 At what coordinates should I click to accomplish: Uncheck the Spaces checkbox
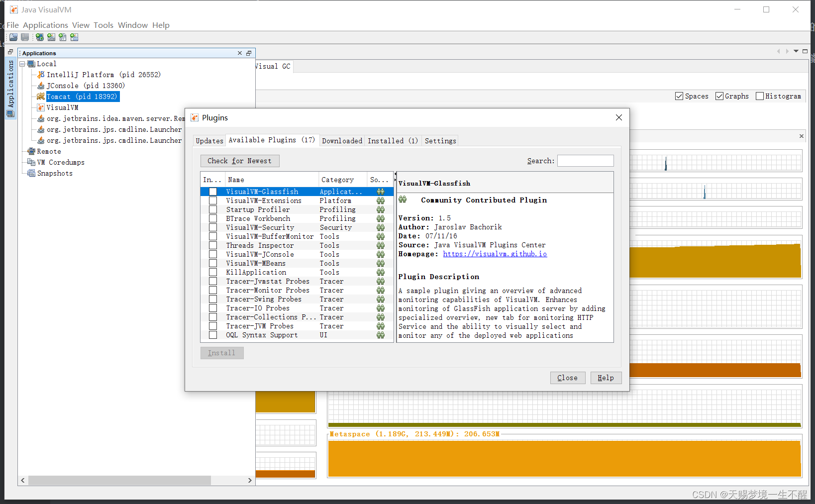coord(679,96)
